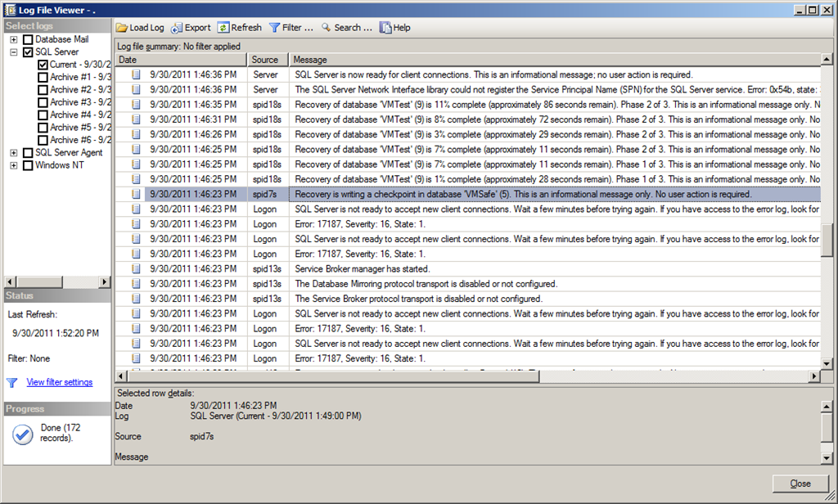The image size is (838, 504).
Task: Click the Load Log button label
Action: point(146,28)
